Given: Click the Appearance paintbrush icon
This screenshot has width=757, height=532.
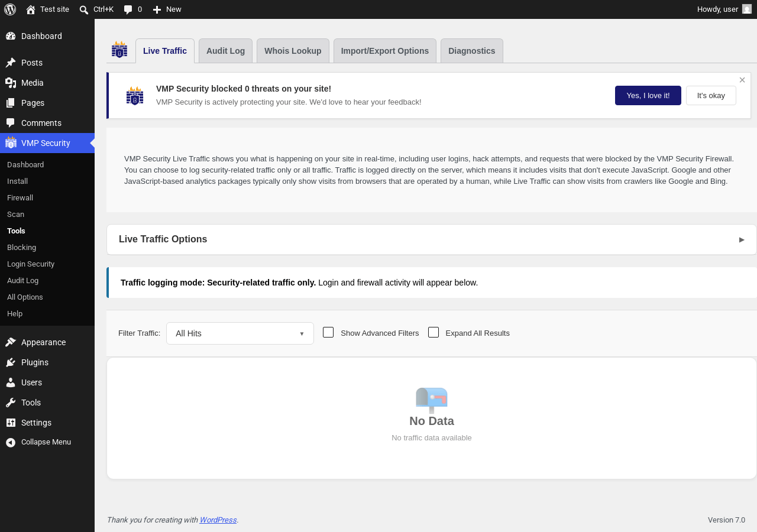Looking at the screenshot, I should coord(11,342).
